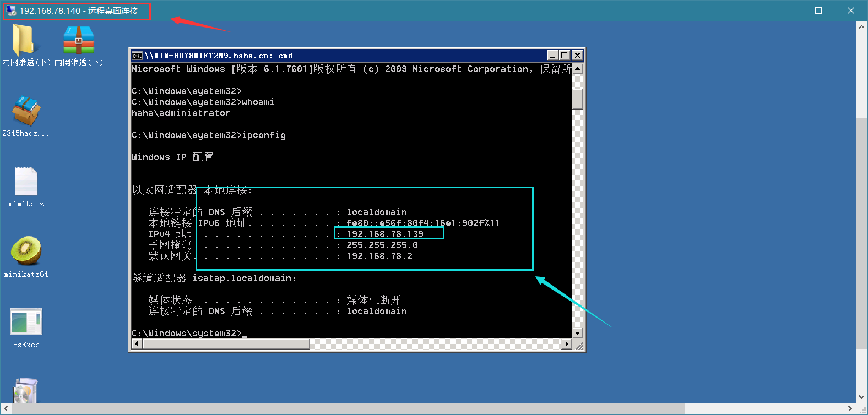Viewport: 868px width, 415px height.
Task: Click cmd vertical scrollbar up arrow
Action: (x=578, y=69)
